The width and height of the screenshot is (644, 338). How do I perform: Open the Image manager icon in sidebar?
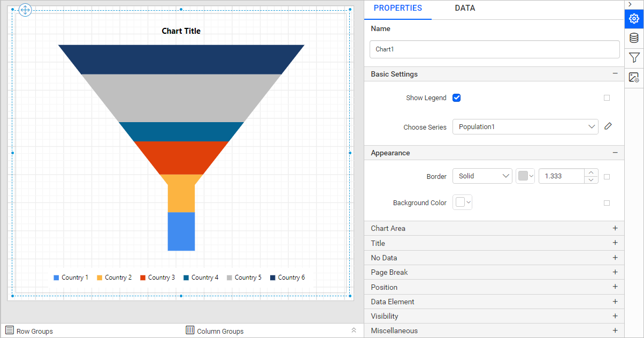point(634,77)
